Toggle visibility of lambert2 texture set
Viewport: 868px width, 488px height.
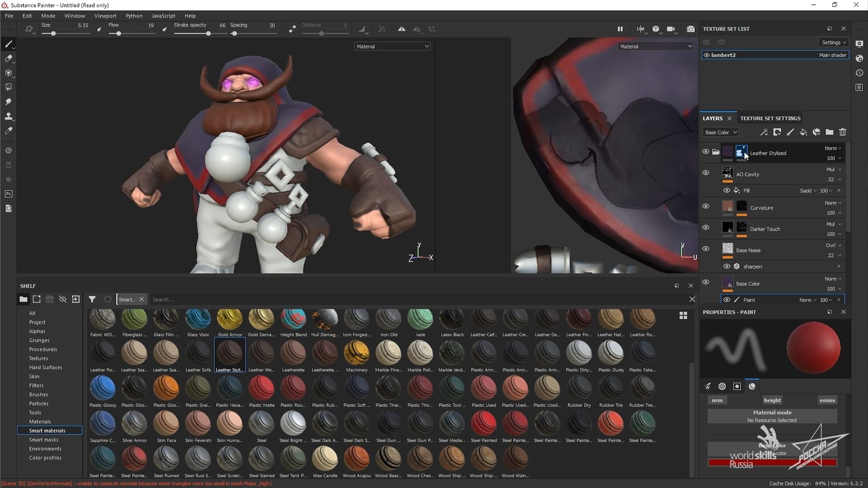[706, 55]
